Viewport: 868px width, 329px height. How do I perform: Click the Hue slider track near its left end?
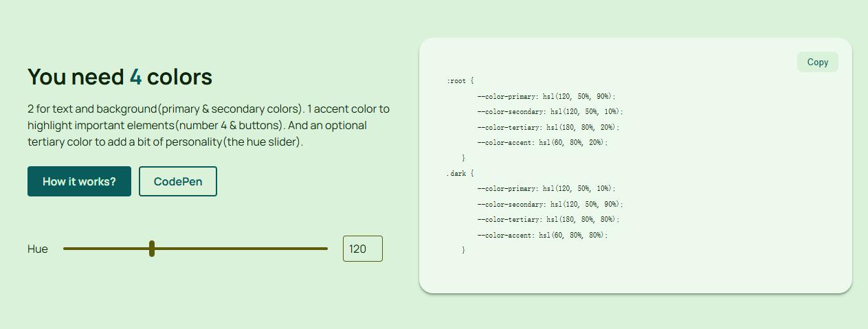coord(74,249)
